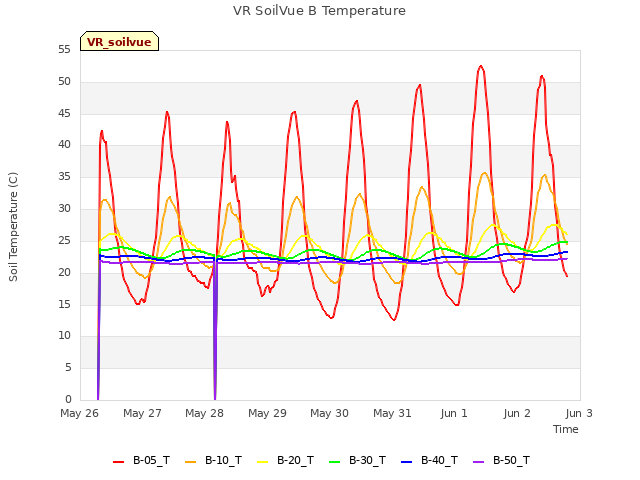Click the Soil Temperature (C) axis title
The width and height of the screenshot is (640, 480).
pyautogui.click(x=13, y=227)
